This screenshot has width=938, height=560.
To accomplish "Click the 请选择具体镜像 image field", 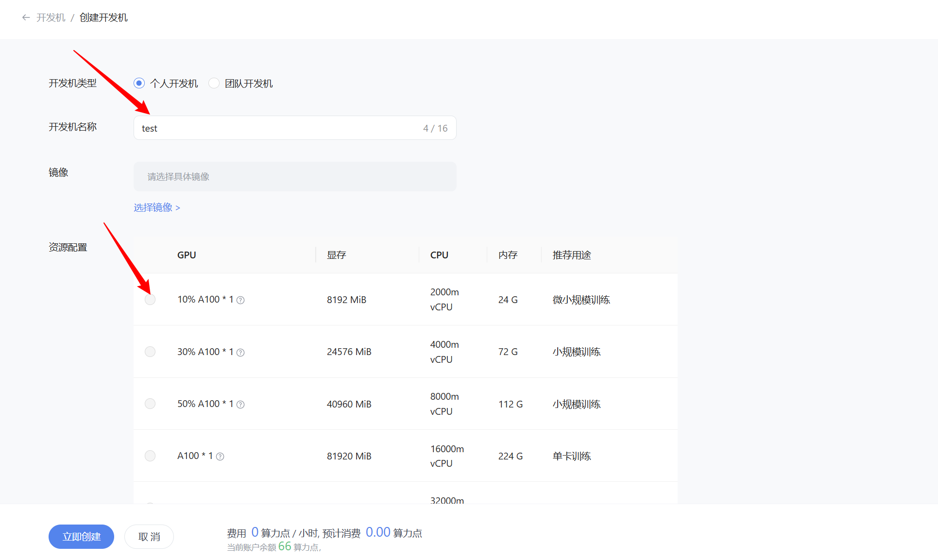I will (294, 176).
